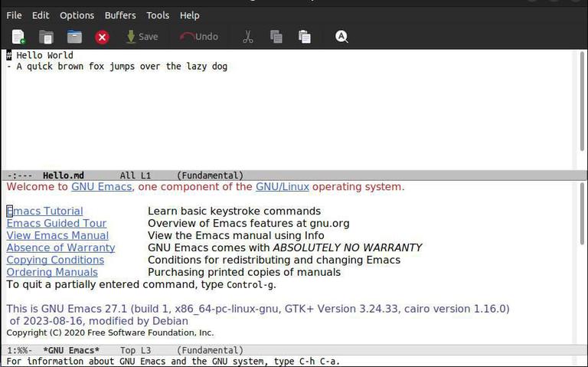
Task: Click 'Top L3' position indicator in mode line
Action: [x=136, y=350]
